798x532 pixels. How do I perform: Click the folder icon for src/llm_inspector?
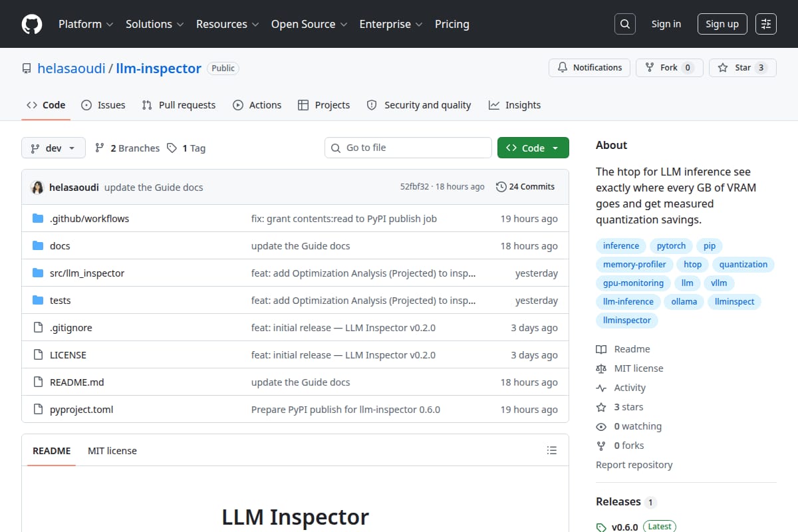tap(38, 273)
